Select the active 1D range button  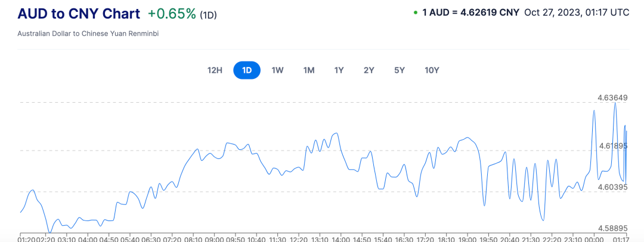(x=247, y=70)
